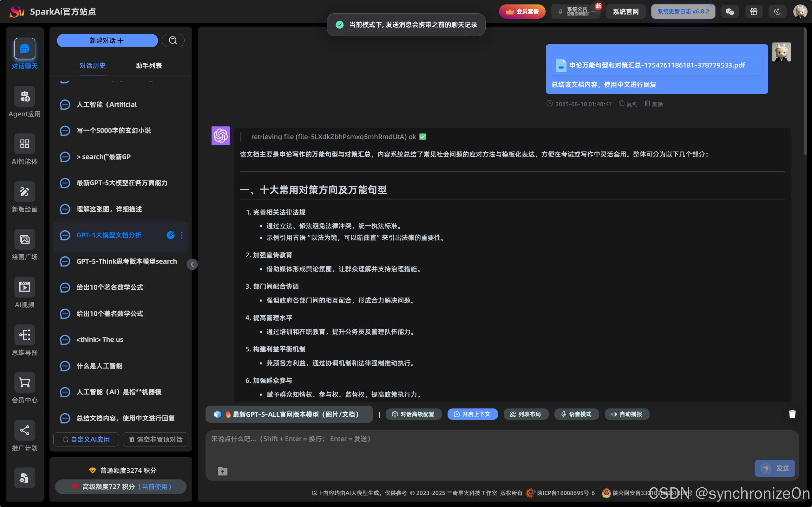
Task: Select the 对话历史 tab
Action: tap(92, 66)
